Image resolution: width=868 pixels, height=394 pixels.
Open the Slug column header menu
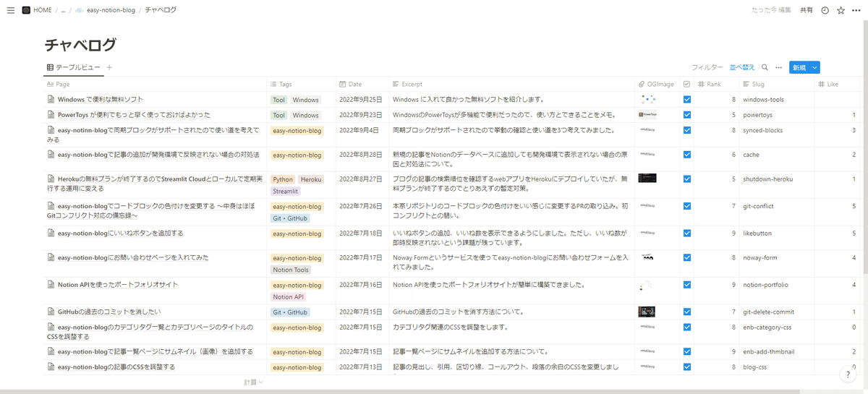777,85
